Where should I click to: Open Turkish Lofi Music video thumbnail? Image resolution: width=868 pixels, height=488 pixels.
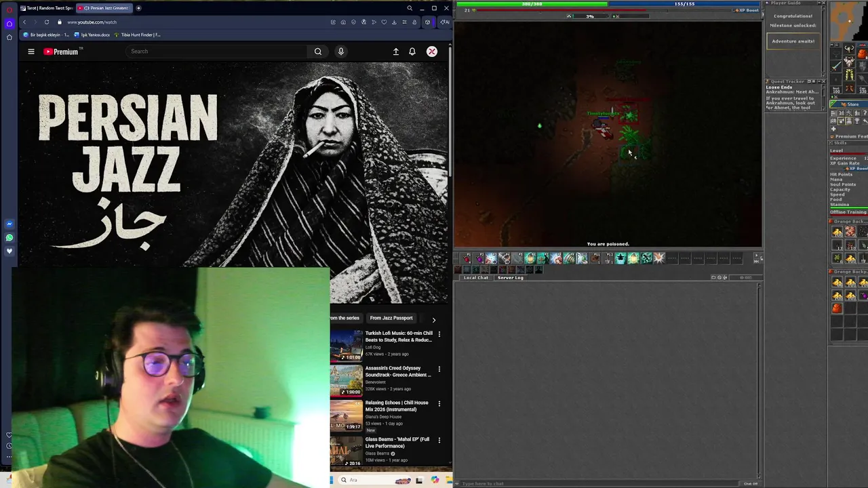347,345
